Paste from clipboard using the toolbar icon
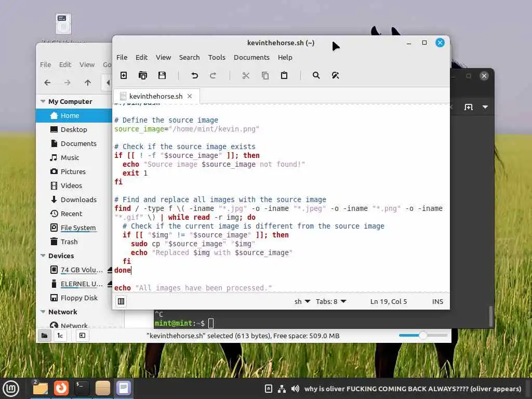The width and height of the screenshot is (532, 399). (x=284, y=75)
